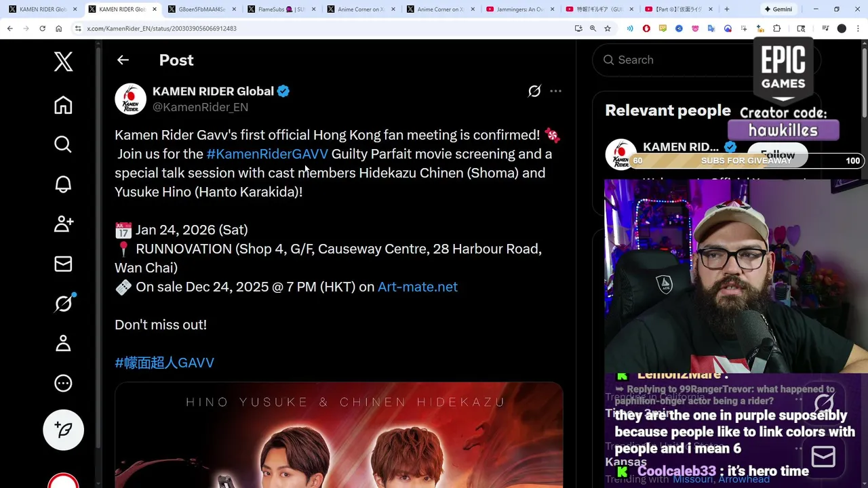Open the floating Messages envelope button
The image size is (868, 488).
click(x=823, y=457)
